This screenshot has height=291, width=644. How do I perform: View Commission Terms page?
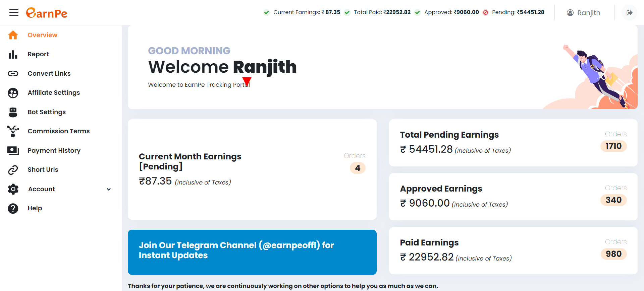click(x=59, y=131)
